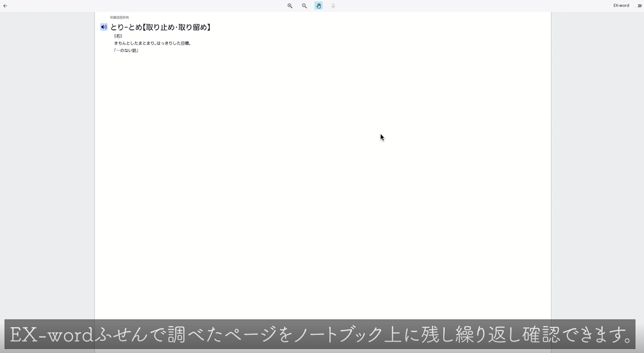The image size is (644, 353).
Task: Click the EX-word label text
Action: coord(621,6)
